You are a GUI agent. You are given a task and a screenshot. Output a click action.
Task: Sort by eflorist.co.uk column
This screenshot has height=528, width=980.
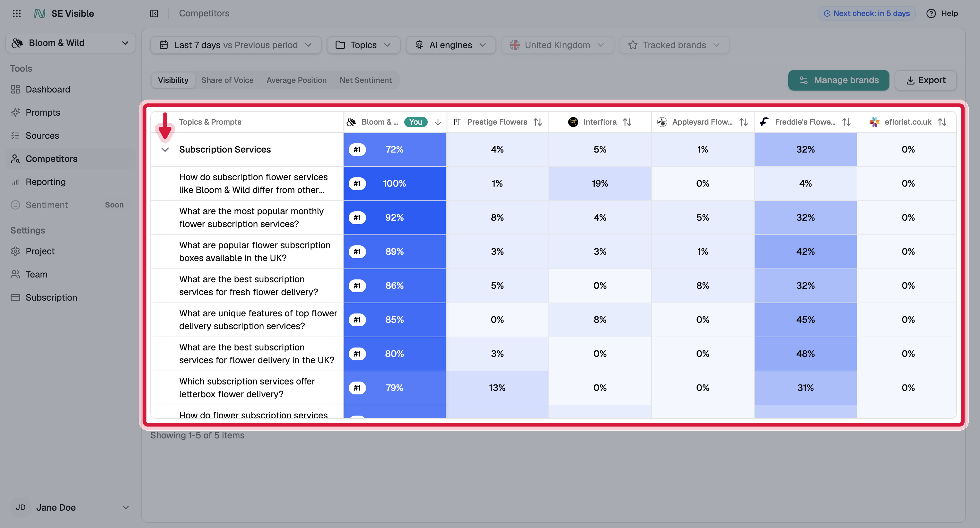(x=942, y=122)
